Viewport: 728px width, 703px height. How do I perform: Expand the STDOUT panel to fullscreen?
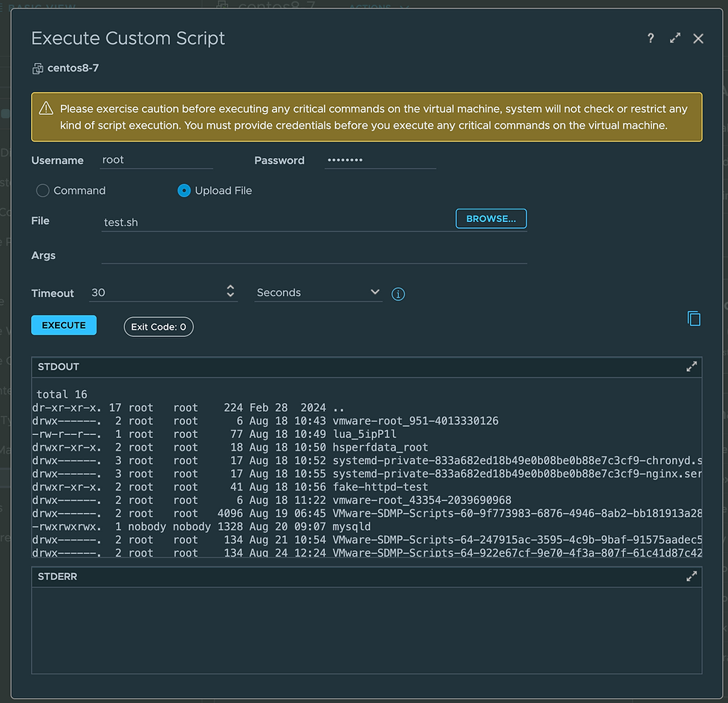coord(692,367)
